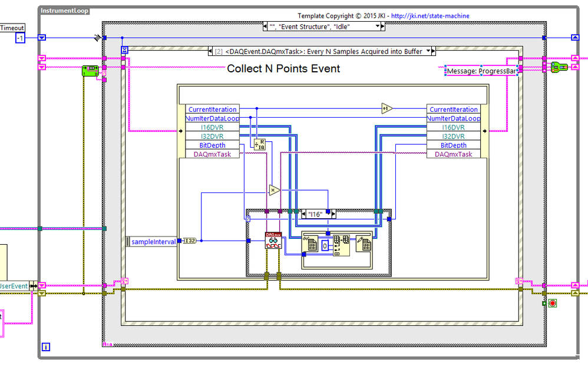
Task: Select the Replace Array Subset node
Action: pos(341,245)
